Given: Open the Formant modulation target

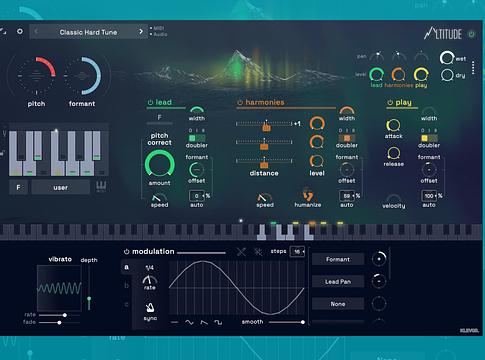Looking at the screenshot, I should tap(338, 259).
